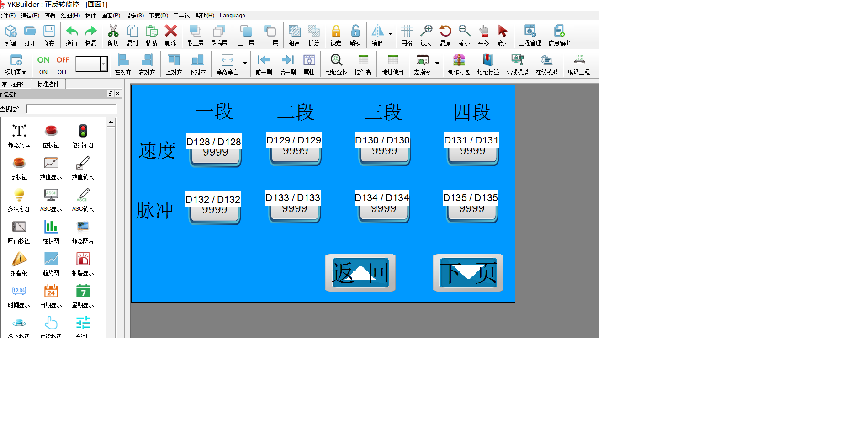This screenshot has height=430, width=868.
Task: Open the 画面(P) menu
Action: coord(111,16)
